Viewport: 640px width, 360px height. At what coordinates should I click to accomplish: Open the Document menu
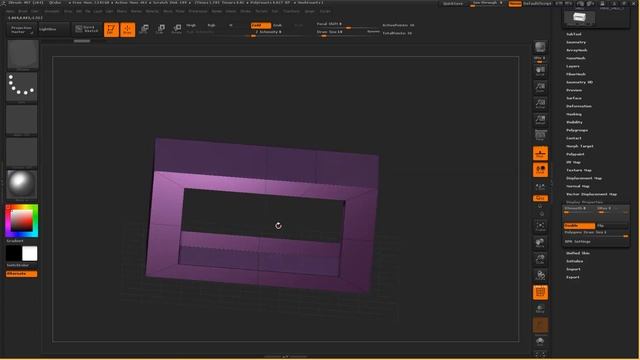coord(51,11)
